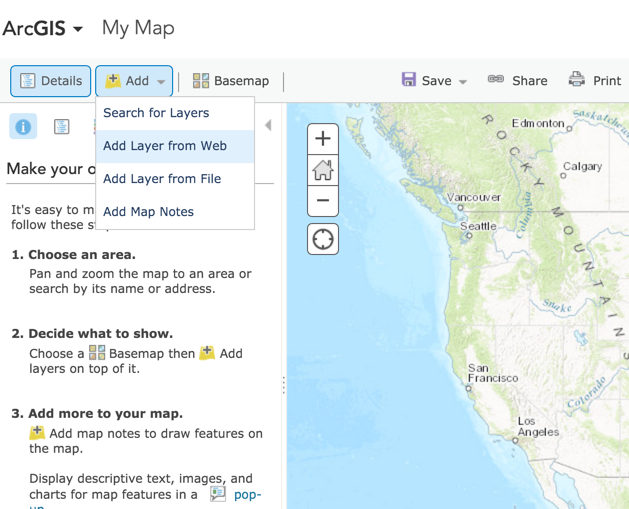The width and height of the screenshot is (629, 509).
Task: Find my location on map
Action: (x=322, y=239)
